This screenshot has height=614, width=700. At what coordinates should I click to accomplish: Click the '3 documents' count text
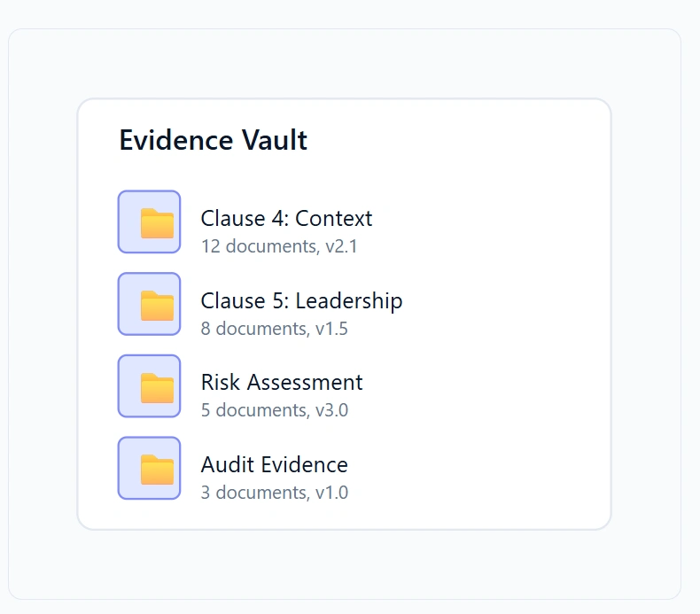click(x=254, y=493)
